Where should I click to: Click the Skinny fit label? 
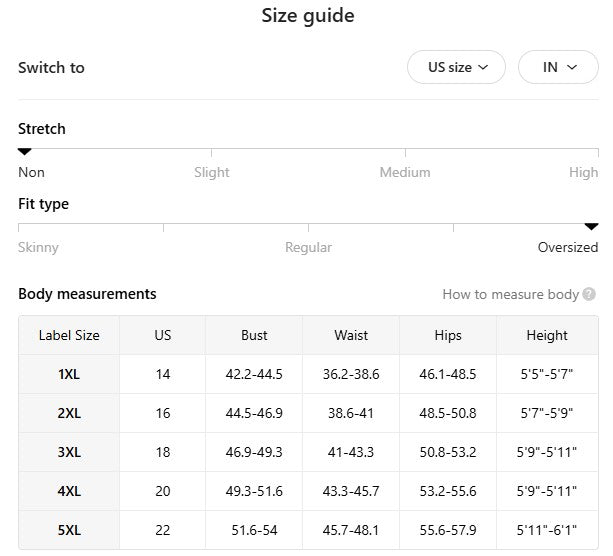point(39,248)
